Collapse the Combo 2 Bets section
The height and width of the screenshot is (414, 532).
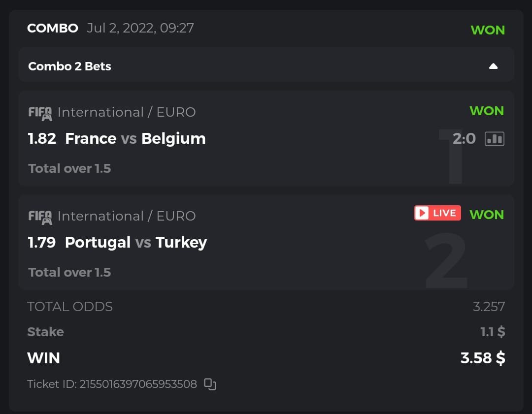(x=493, y=66)
